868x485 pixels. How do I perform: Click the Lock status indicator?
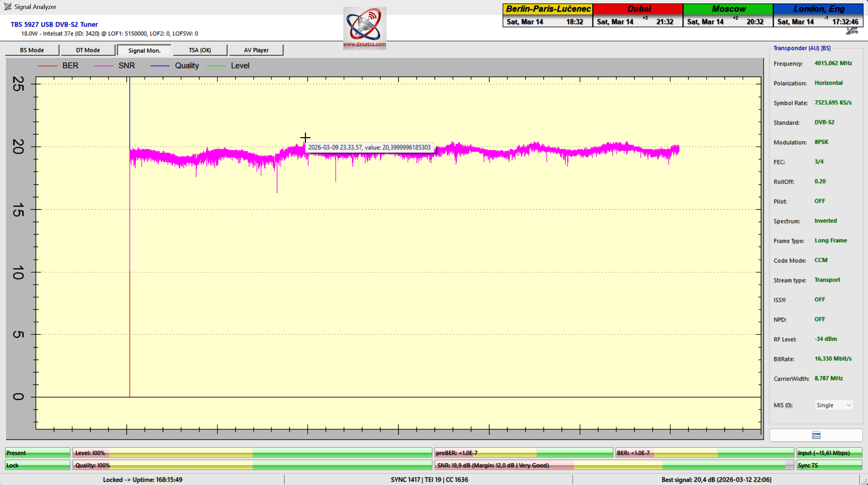pos(37,465)
